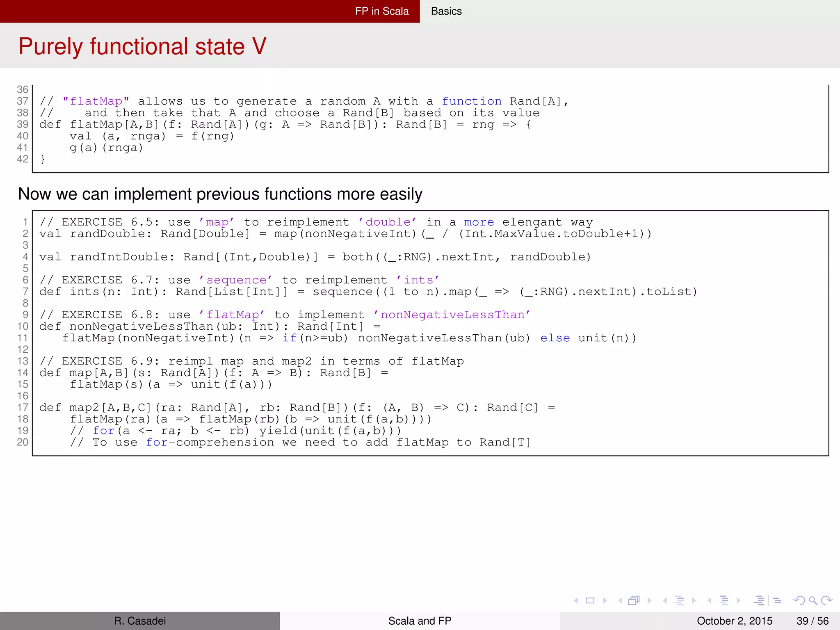840x630 pixels.
Task: Click the 'October 2, 2015' date in footer
Action: (735, 621)
